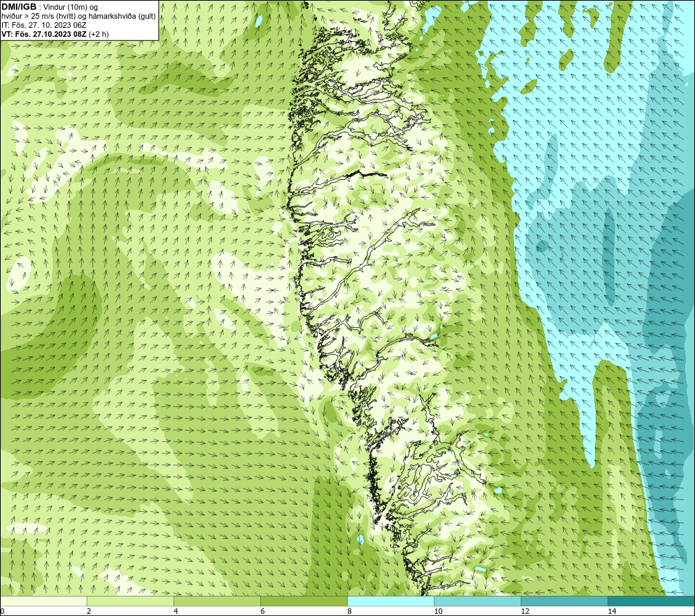Click the above 14 m/s dark teal swatch
Image resolution: width=695 pixels, height=616 pixels.
coord(651,601)
